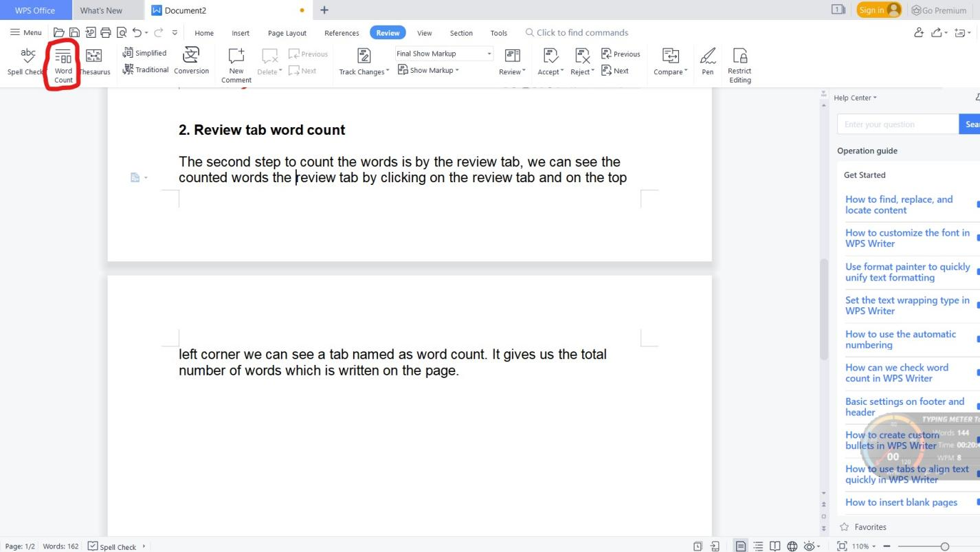The image size is (980, 552).
Task: Convert text with the Conversion tool
Action: (x=191, y=60)
